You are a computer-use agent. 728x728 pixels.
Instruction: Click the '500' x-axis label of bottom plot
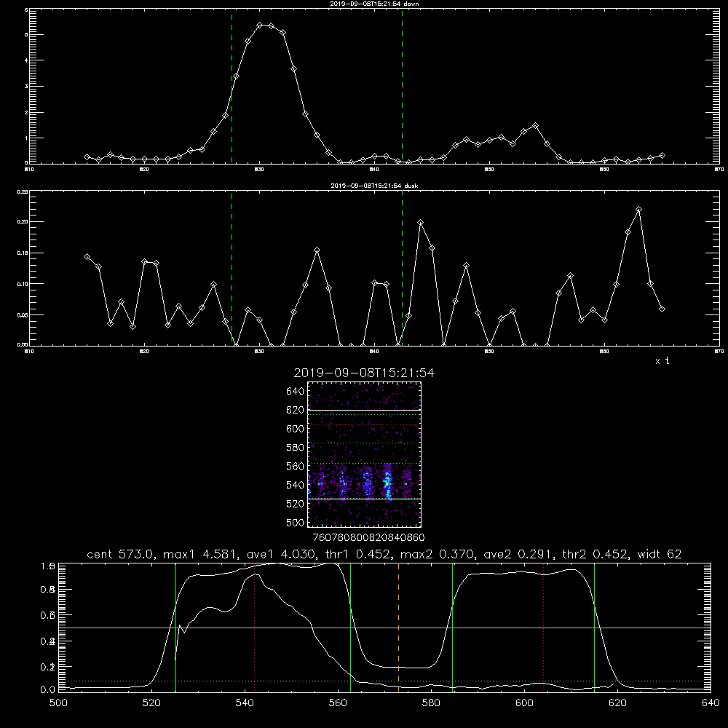click(58, 703)
